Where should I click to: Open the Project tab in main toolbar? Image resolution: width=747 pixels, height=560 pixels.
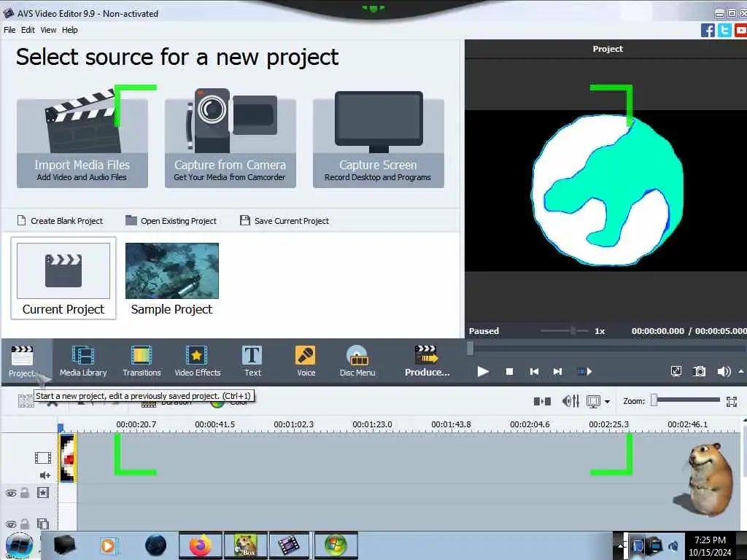pyautogui.click(x=22, y=362)
